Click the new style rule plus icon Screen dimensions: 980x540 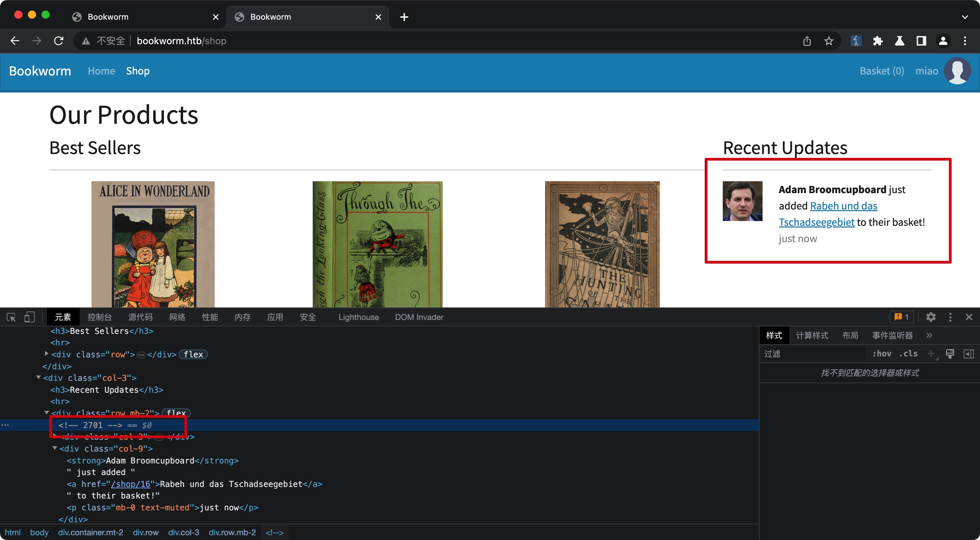pos(931,354)
